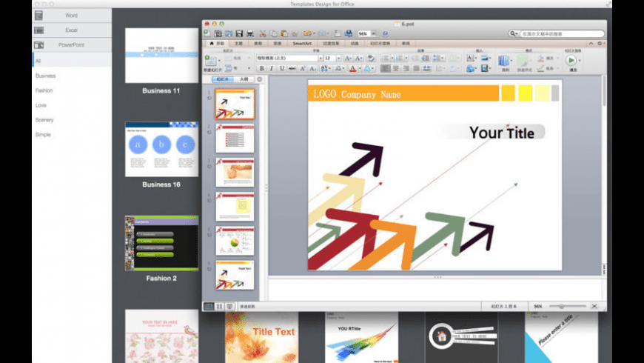Click the Print icon in PowerPoint toolbar

pos(249,34)
